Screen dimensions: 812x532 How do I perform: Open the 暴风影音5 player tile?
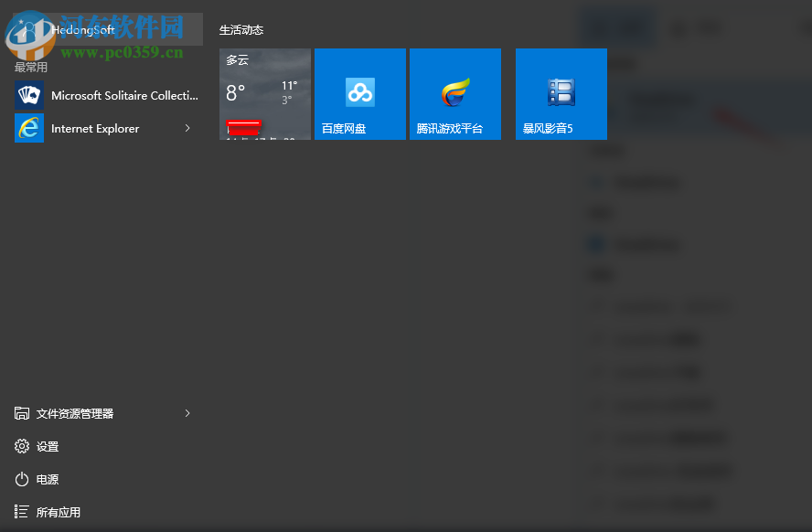(561, 93)
